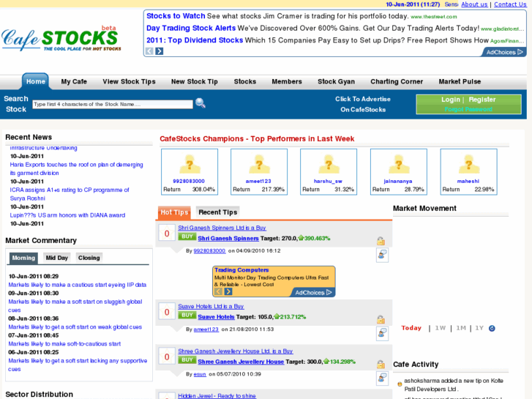Click BUY badge on Shri Ganesh Spinners tip

pos(187,236)
